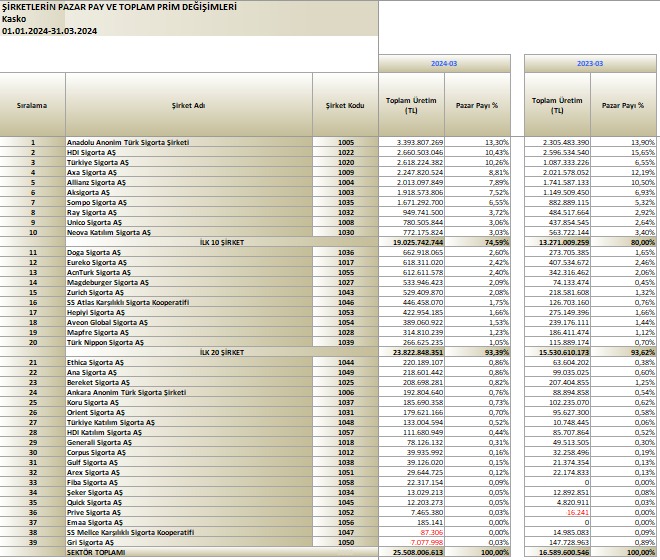
Task: Select the 'Ana Sigorta AŞ' company cell
Action: pyautogui.click(x=189, y=372)
